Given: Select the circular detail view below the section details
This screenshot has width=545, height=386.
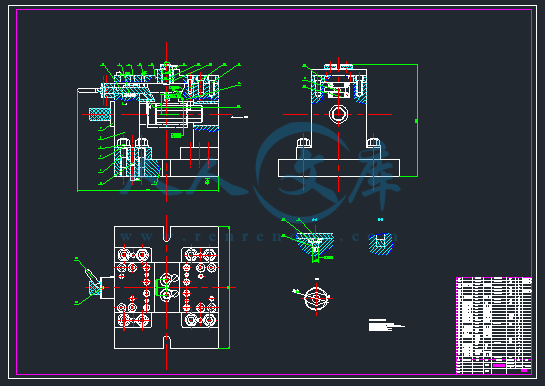Looking at the screenshot, I should pyautogui.click(x=316, y=297).
